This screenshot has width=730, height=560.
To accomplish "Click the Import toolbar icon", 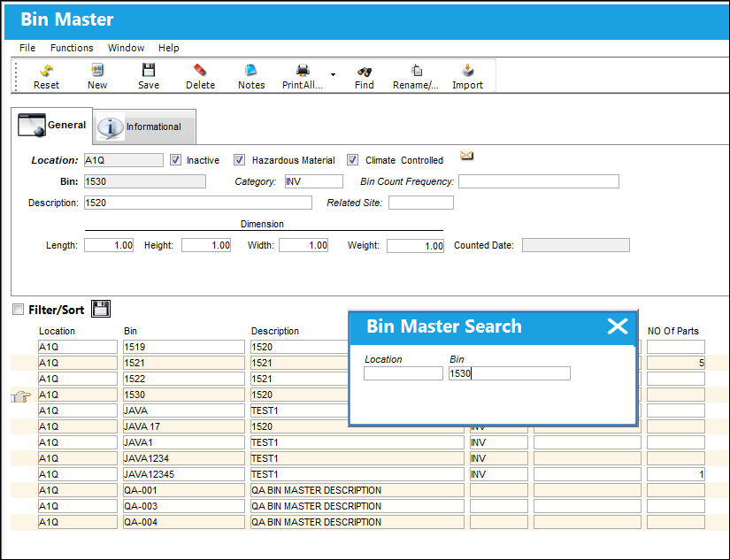I will point(468,70).
